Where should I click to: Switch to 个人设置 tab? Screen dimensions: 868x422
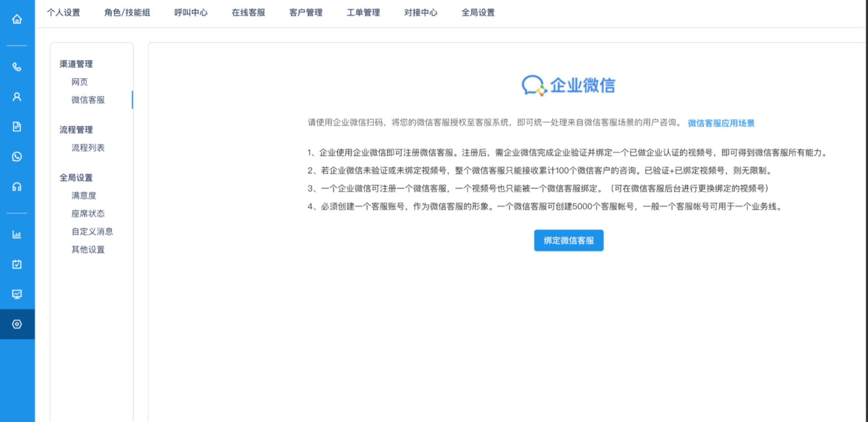pos(64,13)
